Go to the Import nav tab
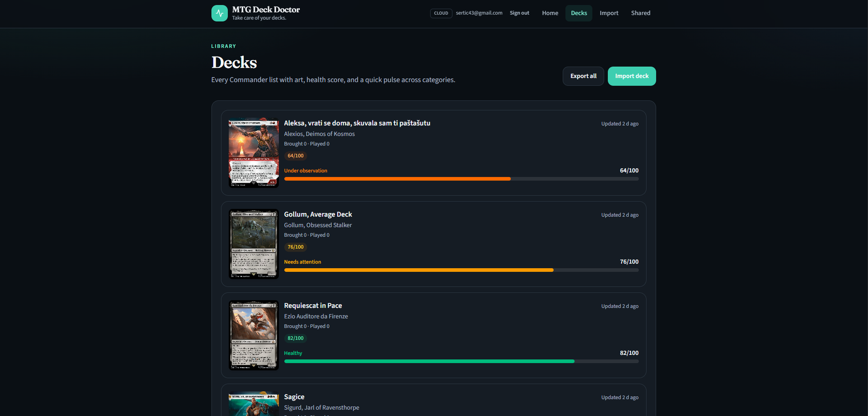Screen dimensions: 868x416 (609, 13)
